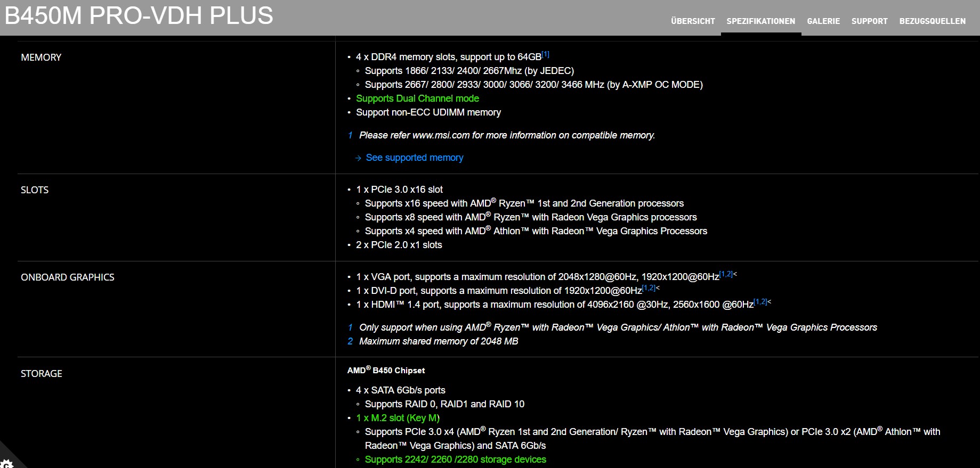Click the green '1 x M.2 slot (Key M)' text
The image size is (980, 468).
click(x=398, y=418)
